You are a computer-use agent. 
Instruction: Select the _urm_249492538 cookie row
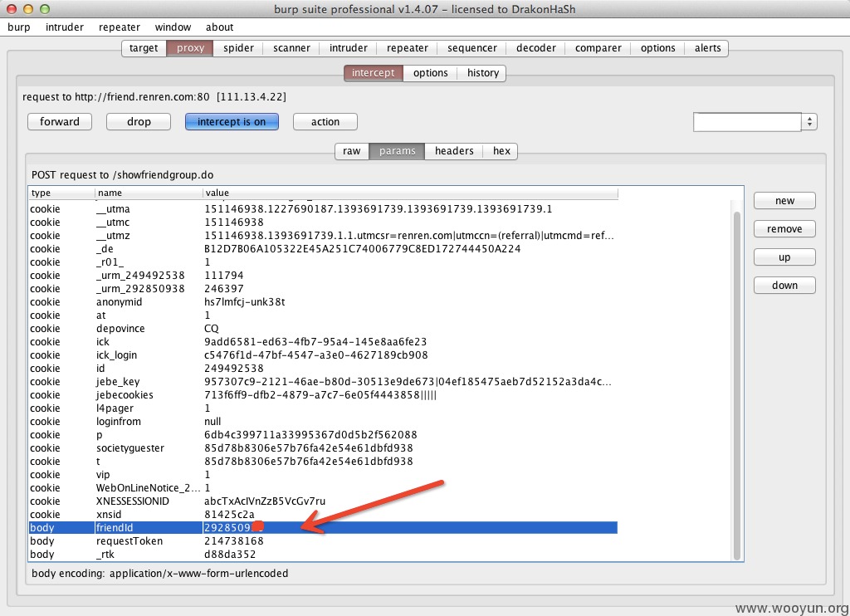click(323, 276)
